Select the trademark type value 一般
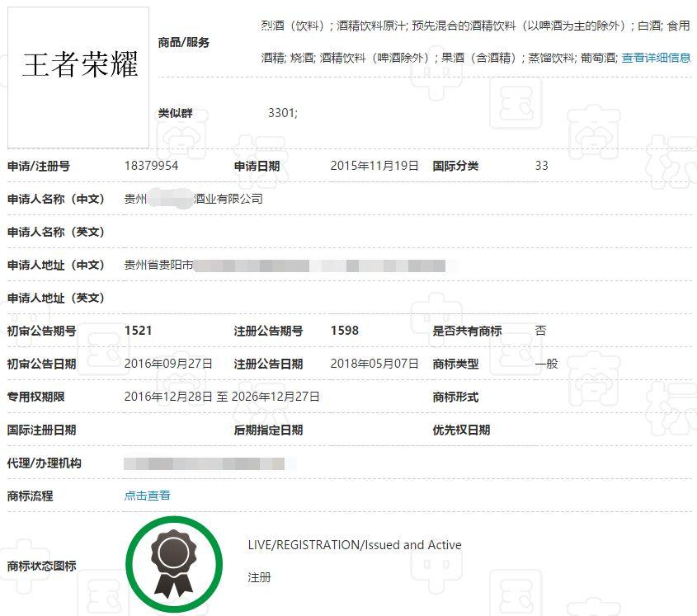 pos(547,364)
